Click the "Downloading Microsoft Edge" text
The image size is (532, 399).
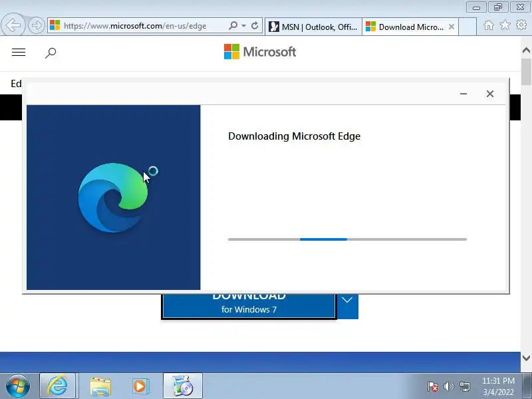tap(294, 136)
